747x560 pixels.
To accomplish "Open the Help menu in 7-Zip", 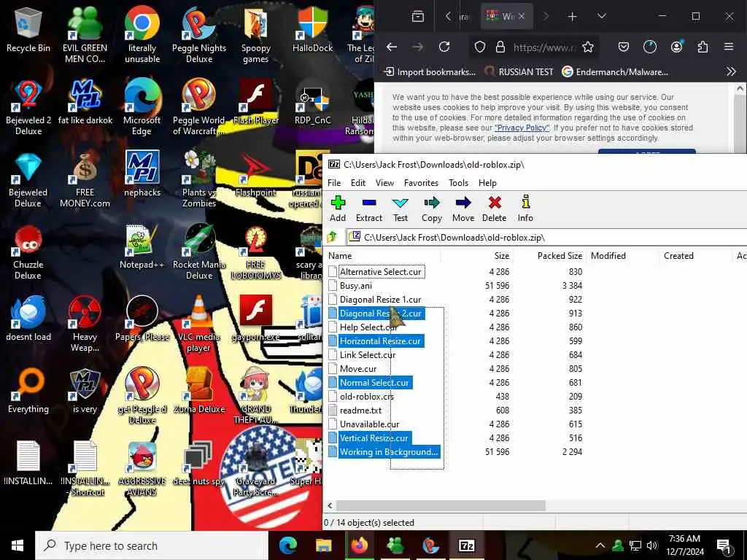I will (487, 183).
